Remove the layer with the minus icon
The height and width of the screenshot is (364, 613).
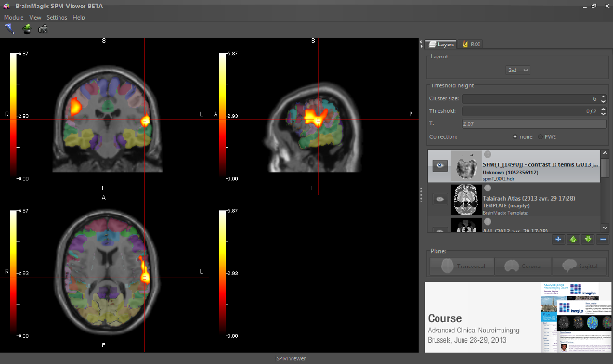coord(603,240)
